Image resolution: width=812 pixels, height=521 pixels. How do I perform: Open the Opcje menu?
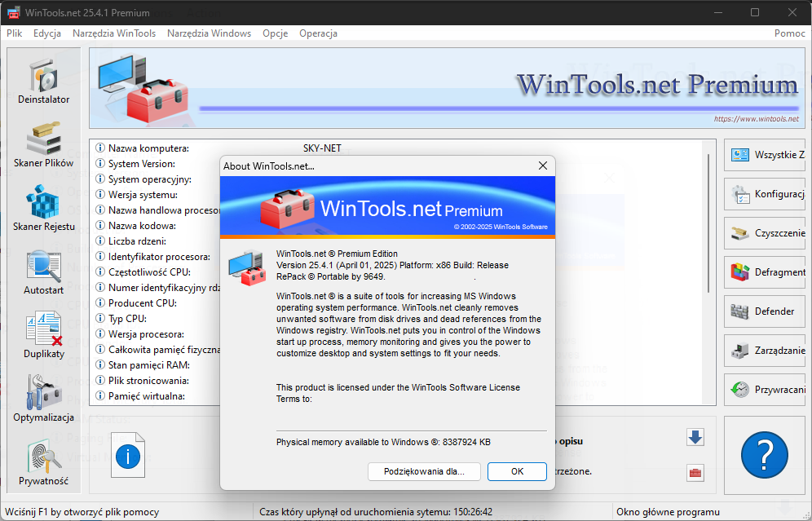tap(275, 33)
